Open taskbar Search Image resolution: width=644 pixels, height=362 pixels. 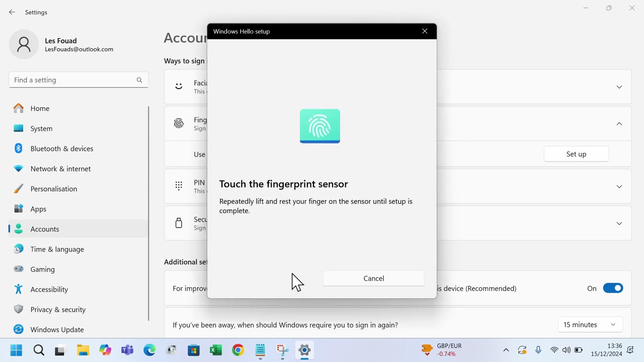(x=38, y=350)
